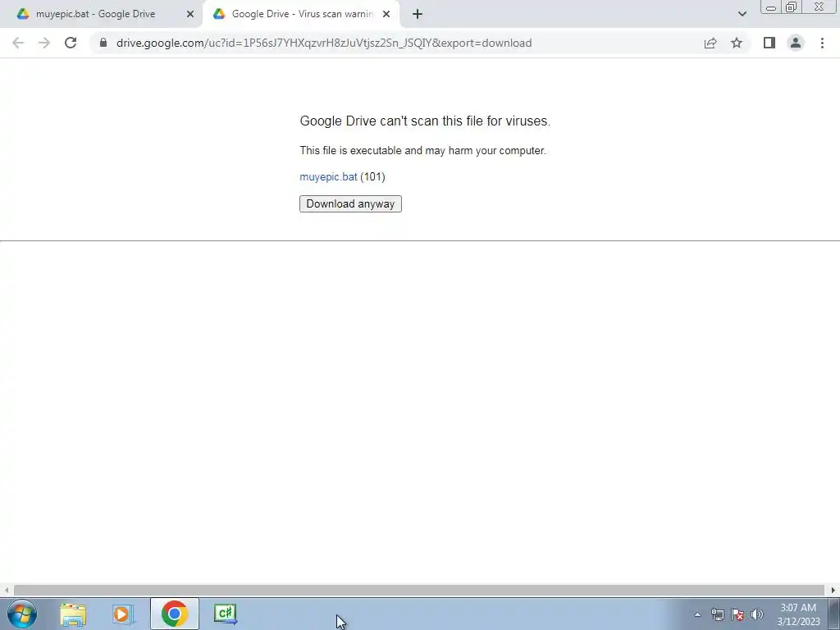This screenshot has height=630, width=840.
Task: Open the side panel icon
Action: tap(769, 43)
